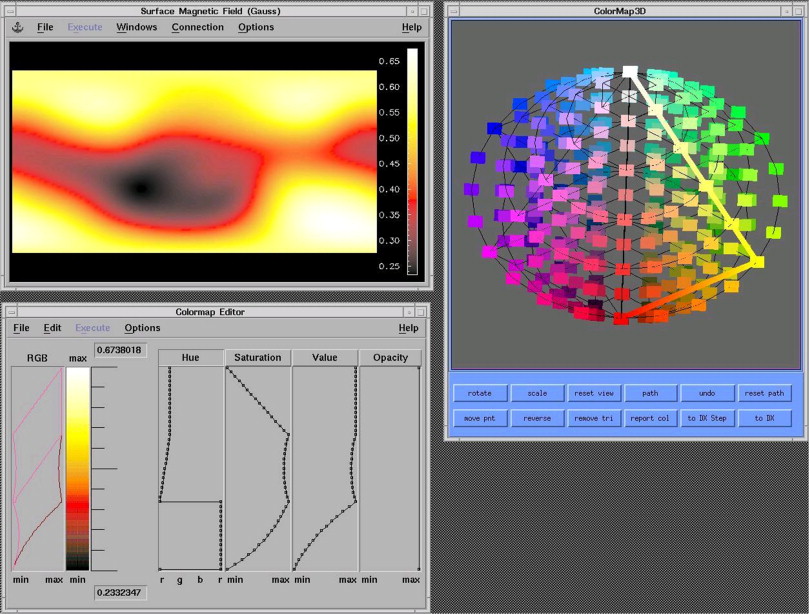Click the Opacity curve top control point

click(419, 368)
